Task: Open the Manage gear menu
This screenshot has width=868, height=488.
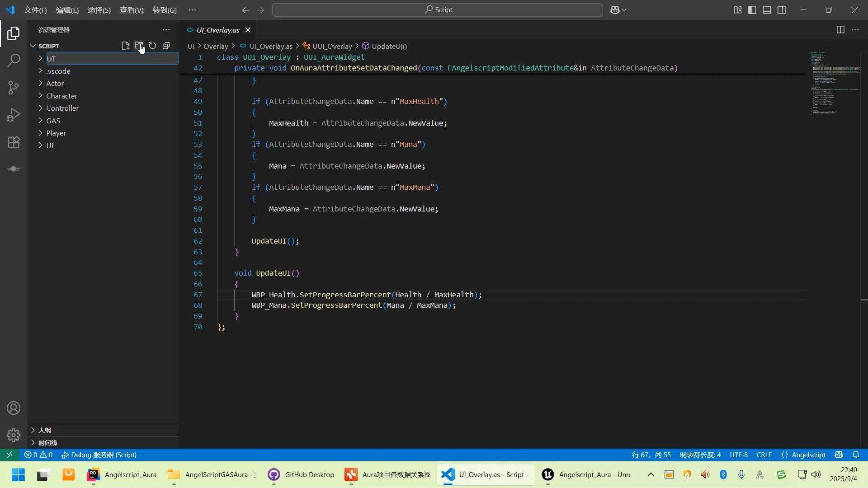Action: [14, 435]
